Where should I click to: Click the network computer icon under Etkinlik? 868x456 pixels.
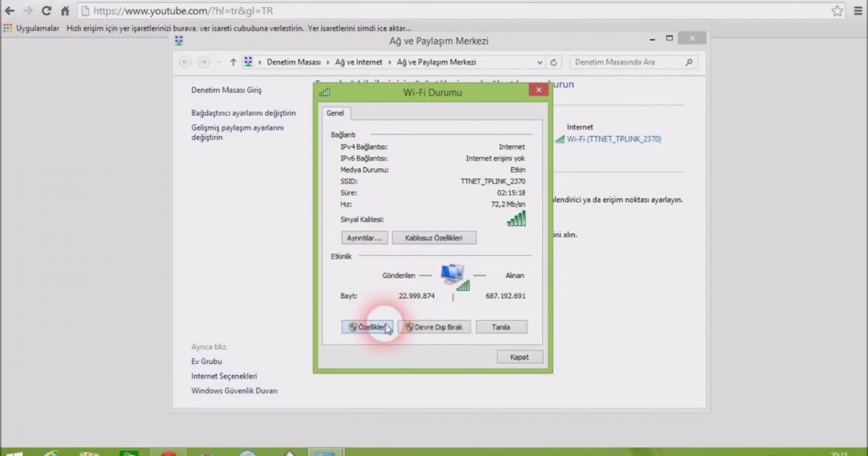coord(454,277)
